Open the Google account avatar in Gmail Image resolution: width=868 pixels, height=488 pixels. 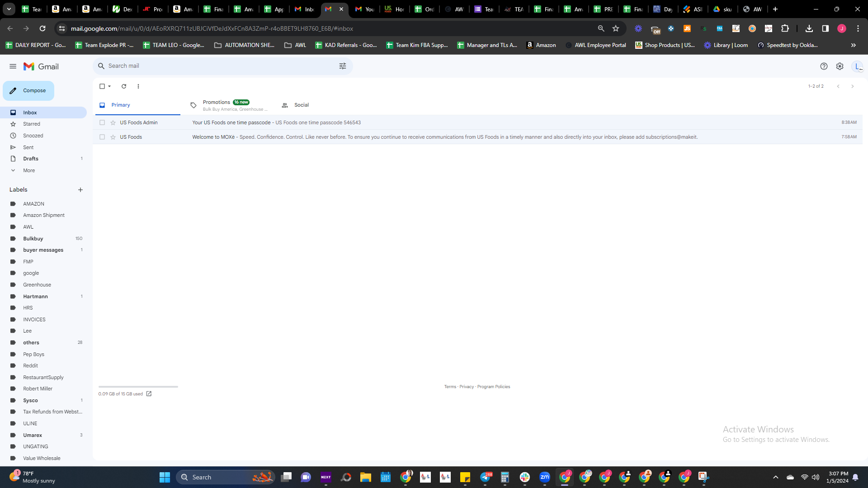857,66
